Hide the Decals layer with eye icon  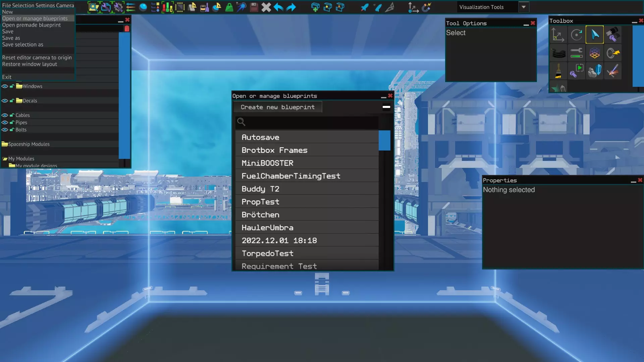pos(5,101)
